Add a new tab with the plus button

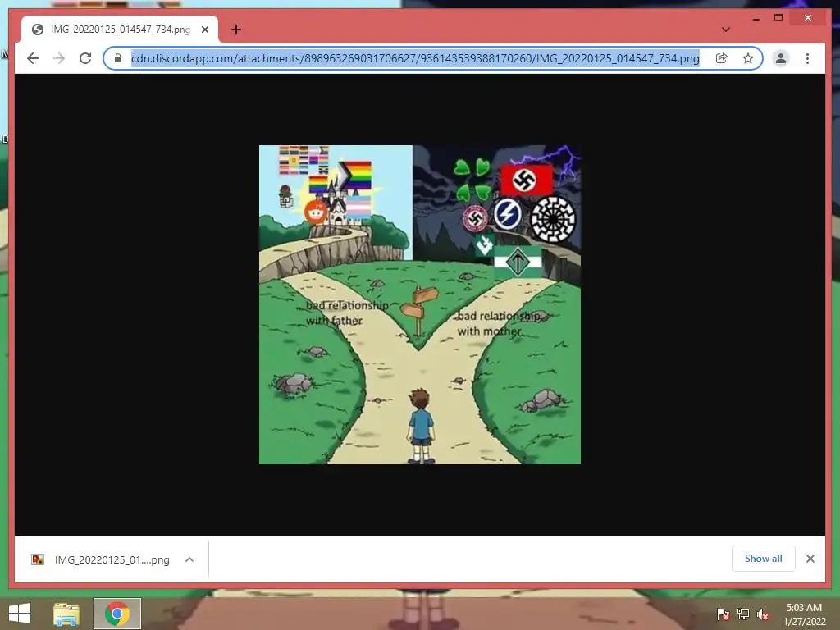tap(236, 30)
